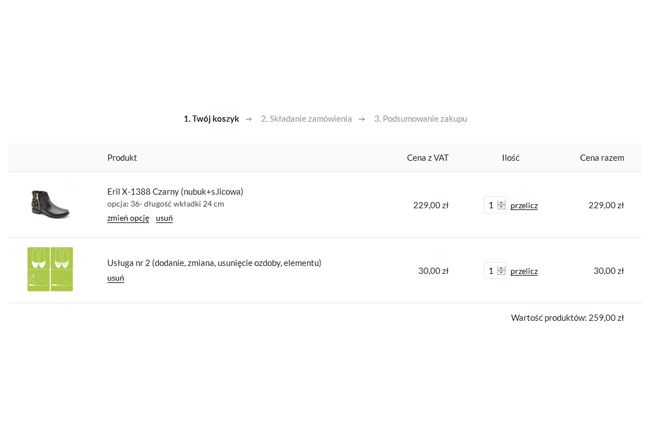
Task: Click the quantity stepper for the boot
Action: 502,205
